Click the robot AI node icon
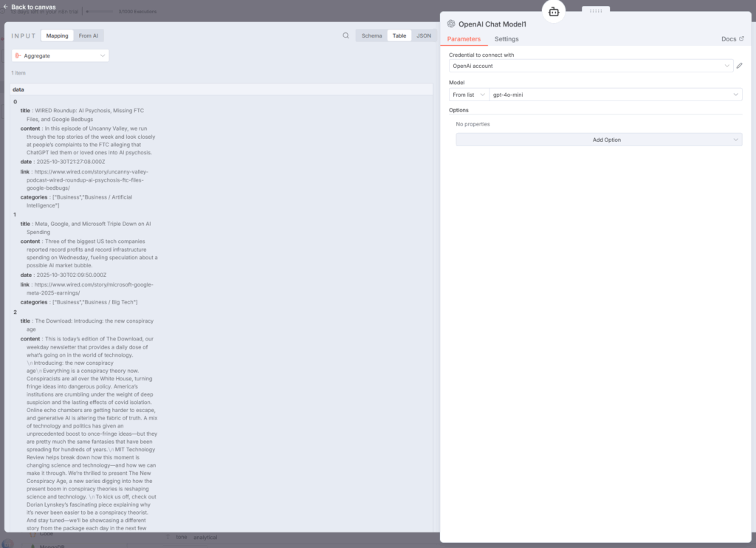 pyautogui.click(x=554, y=11)
